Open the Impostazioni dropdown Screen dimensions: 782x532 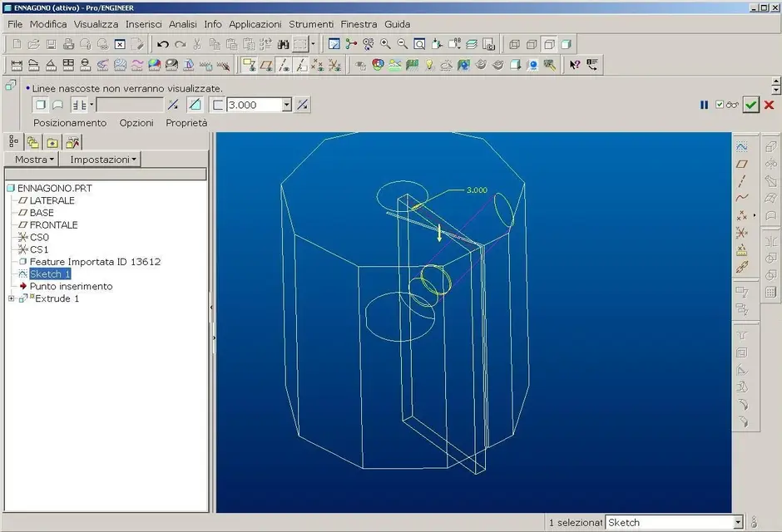coord(100,160)
